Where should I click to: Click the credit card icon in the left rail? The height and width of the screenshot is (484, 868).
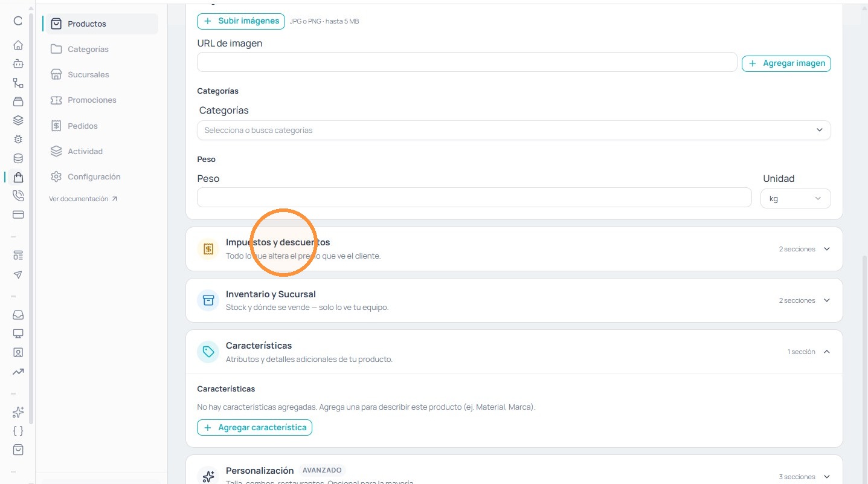pyautogui.click(x=18, y=214)
